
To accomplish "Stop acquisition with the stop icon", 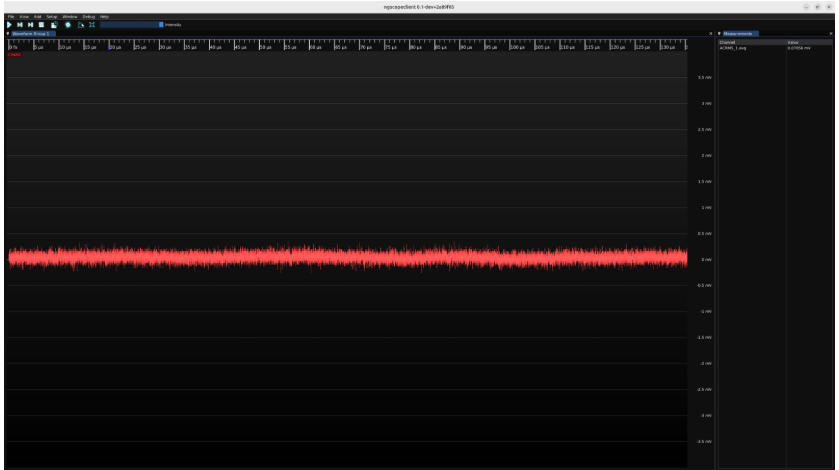I will click(x=42, y=24).
